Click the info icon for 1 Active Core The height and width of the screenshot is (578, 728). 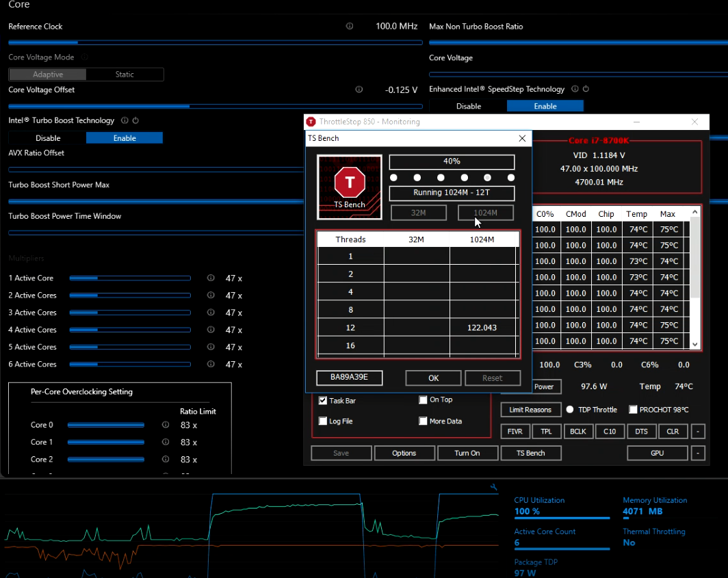[211, 278]
